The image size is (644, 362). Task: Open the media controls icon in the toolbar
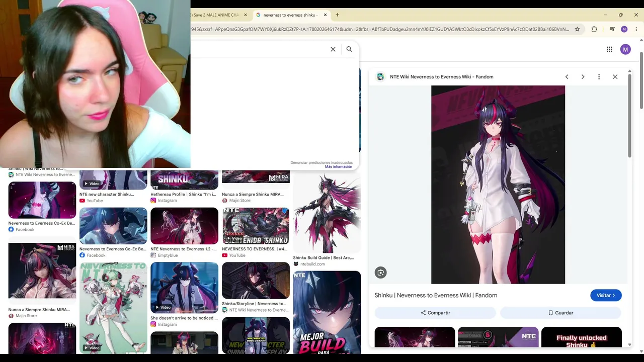[x=612, y=29]
